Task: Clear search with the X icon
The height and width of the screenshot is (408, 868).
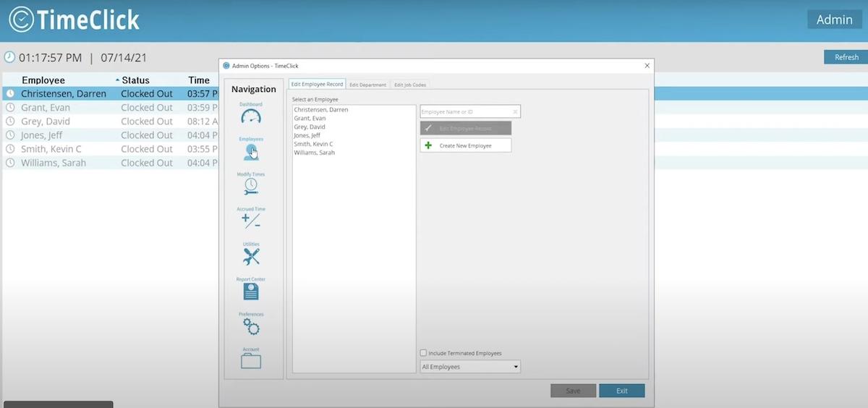Action: coord(515,112)
